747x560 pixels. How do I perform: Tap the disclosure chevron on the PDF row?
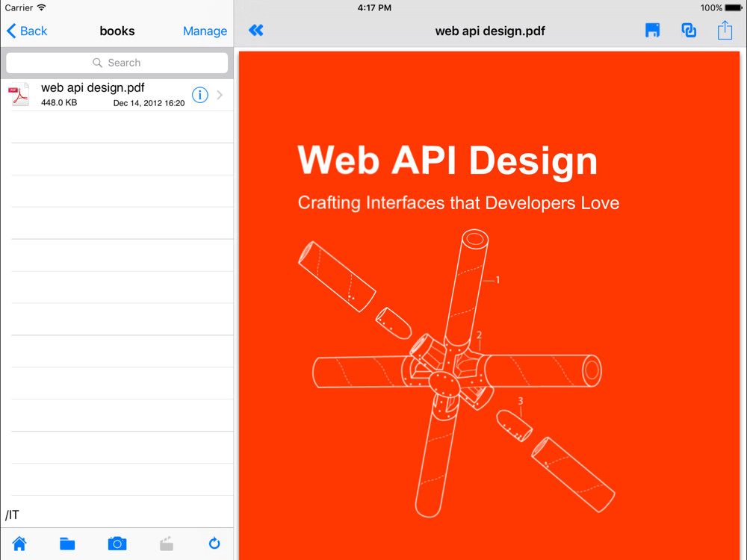click(x=220, y=95)
